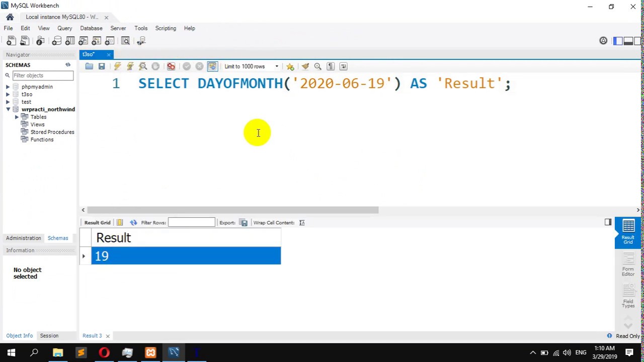644x362 pixels.
Task: Open the inspector for selected object
Action: click(x=40, y=41)
